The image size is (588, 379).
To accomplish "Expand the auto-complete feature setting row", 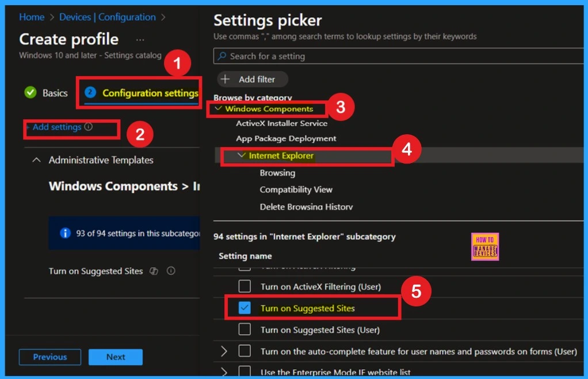I will pos(224,351).
